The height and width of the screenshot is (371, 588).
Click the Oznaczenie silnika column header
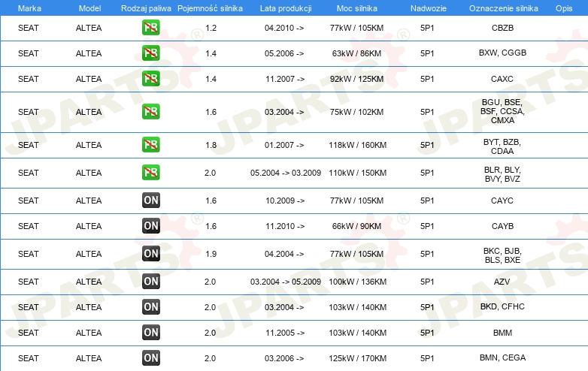[504, 8]
